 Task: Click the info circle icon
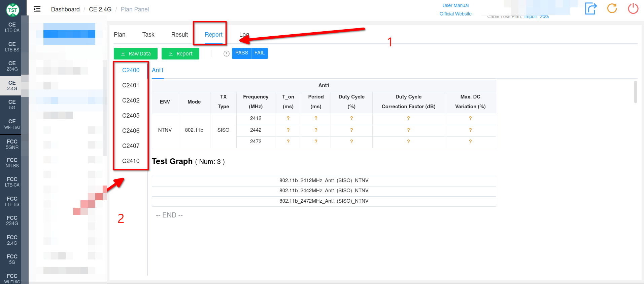point(227,53)
